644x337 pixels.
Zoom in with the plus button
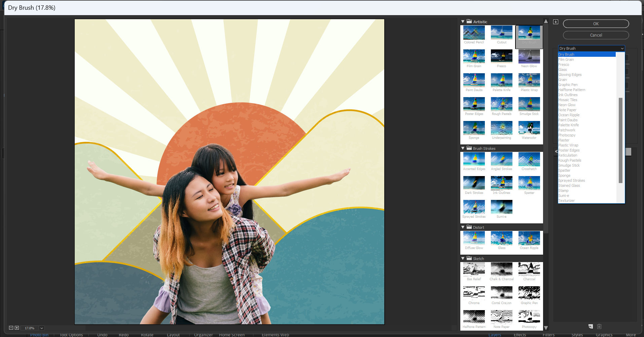pos(17,328)
